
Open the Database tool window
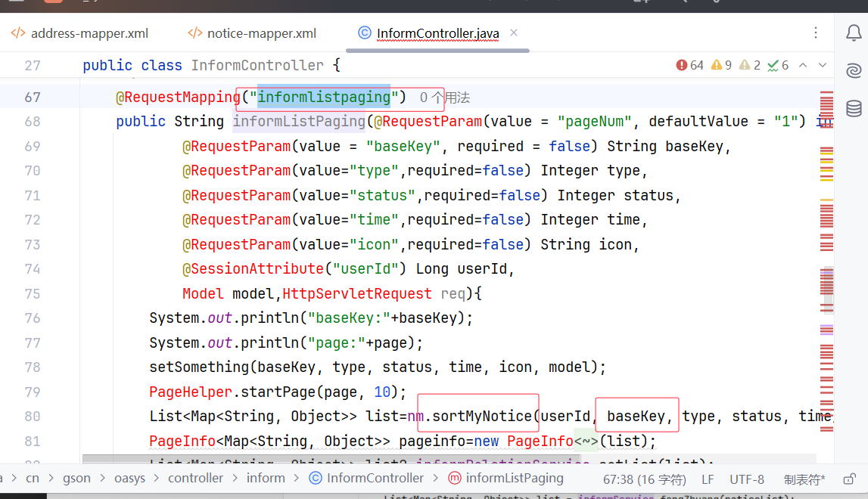click(854, 108)
